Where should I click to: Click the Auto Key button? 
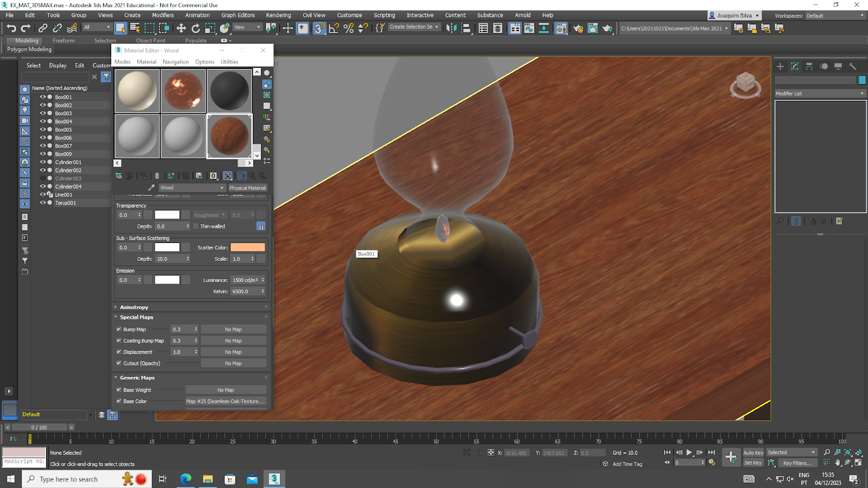point(753,452)
